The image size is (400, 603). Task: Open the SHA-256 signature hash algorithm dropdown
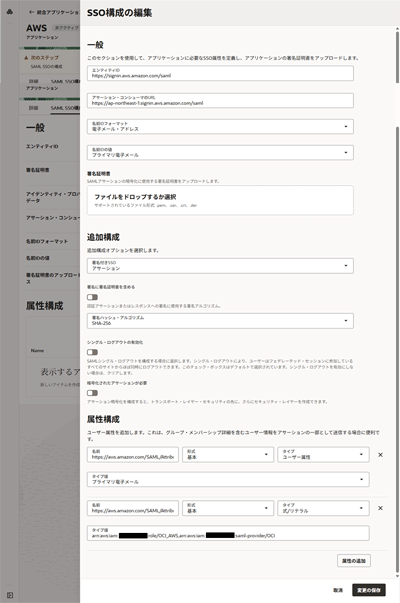pos(220,321)
